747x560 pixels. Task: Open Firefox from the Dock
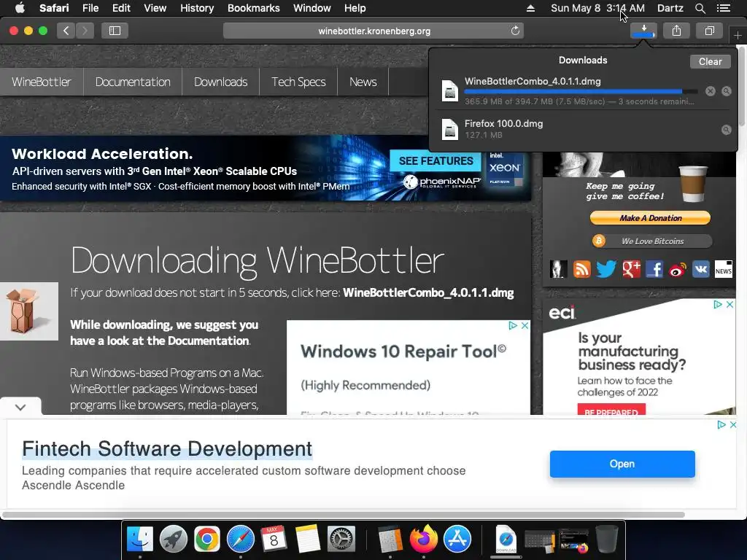point(424,539)
